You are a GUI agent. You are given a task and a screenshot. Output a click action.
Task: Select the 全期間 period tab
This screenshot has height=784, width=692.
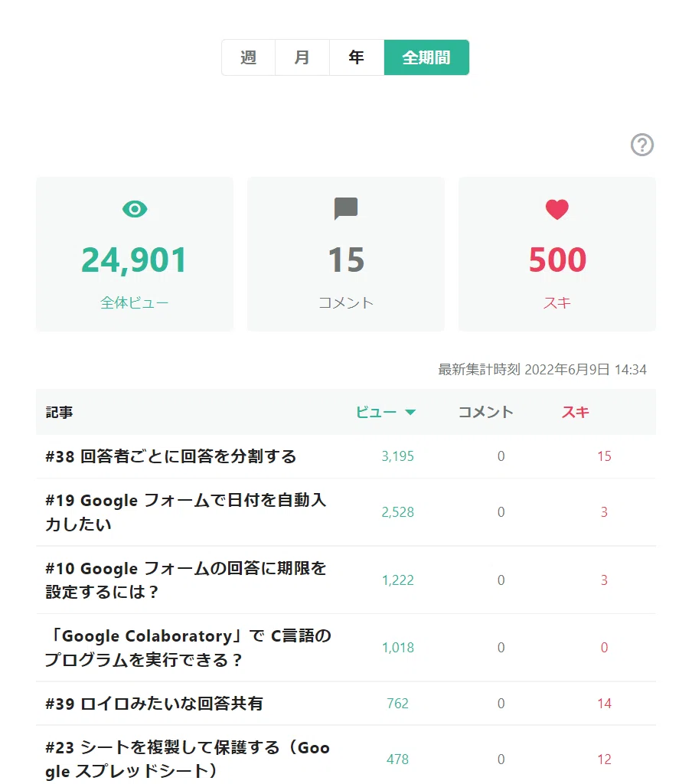tap(426, 57)
